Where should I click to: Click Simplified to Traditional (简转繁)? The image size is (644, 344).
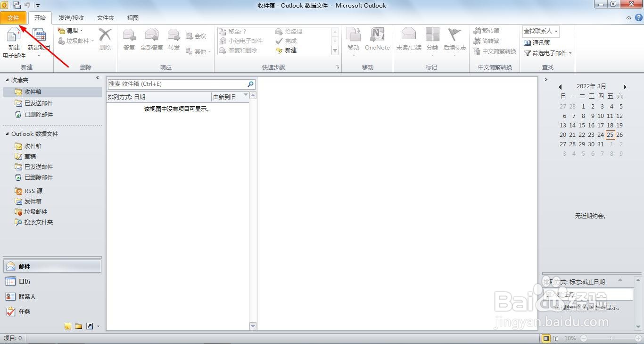pyautogui.click(x=487, y=41)
